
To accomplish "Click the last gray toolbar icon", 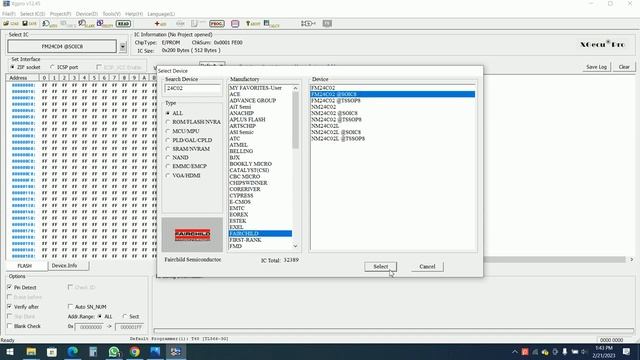I will coord(327,24).
